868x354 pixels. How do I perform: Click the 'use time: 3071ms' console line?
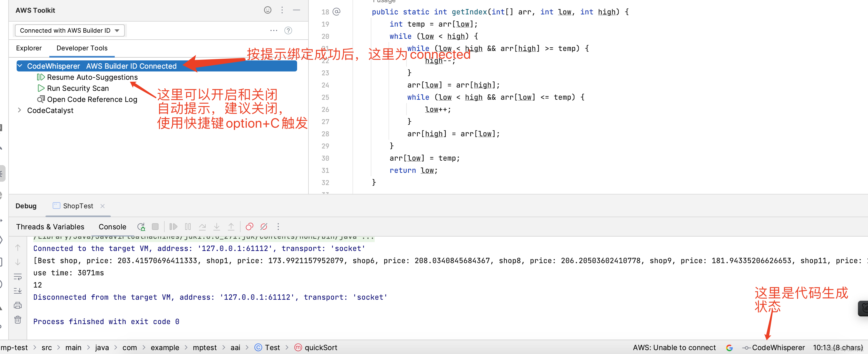click(69, 273)
